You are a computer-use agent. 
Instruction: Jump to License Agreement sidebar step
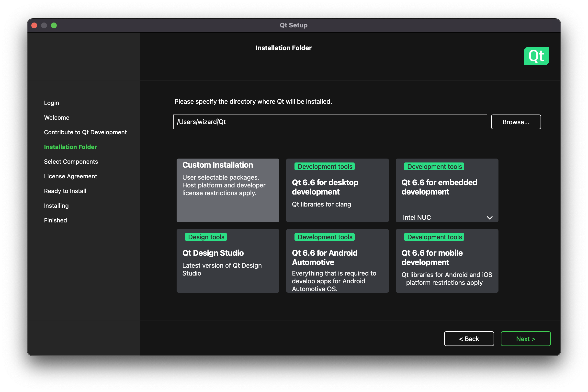70,176
